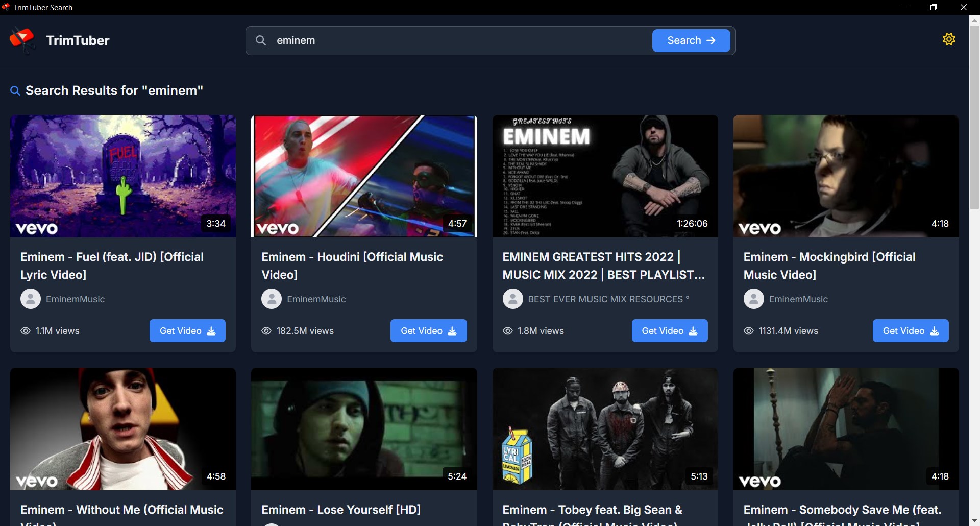Click the EminemMusic avatar on the Mockingbird card

(754, 299)
